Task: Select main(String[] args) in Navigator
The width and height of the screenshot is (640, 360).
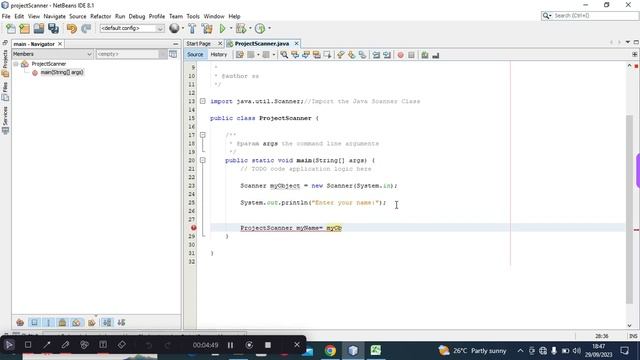Action: pos(62,72)
